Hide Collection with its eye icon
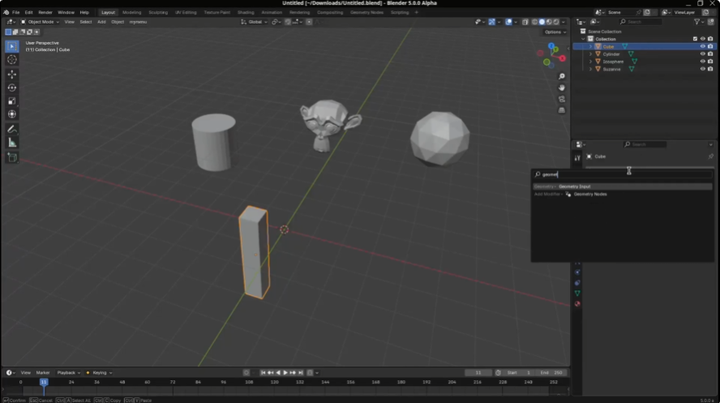 703,39
